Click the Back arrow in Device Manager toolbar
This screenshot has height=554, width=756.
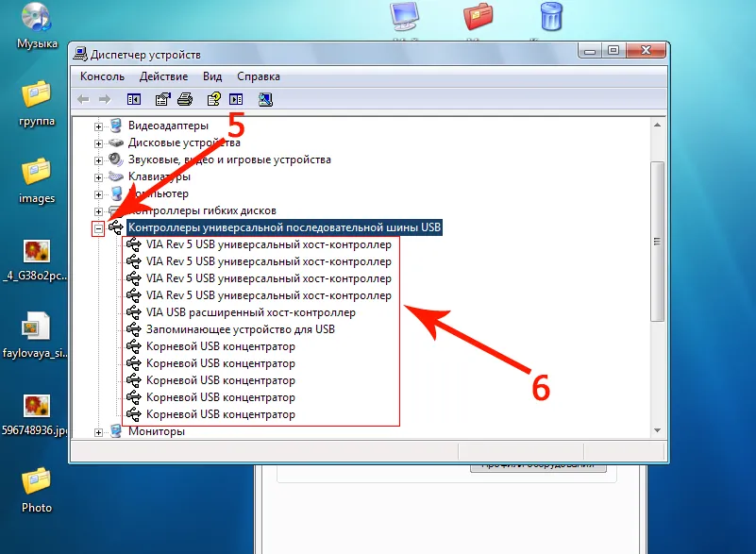tap(83, 99)
